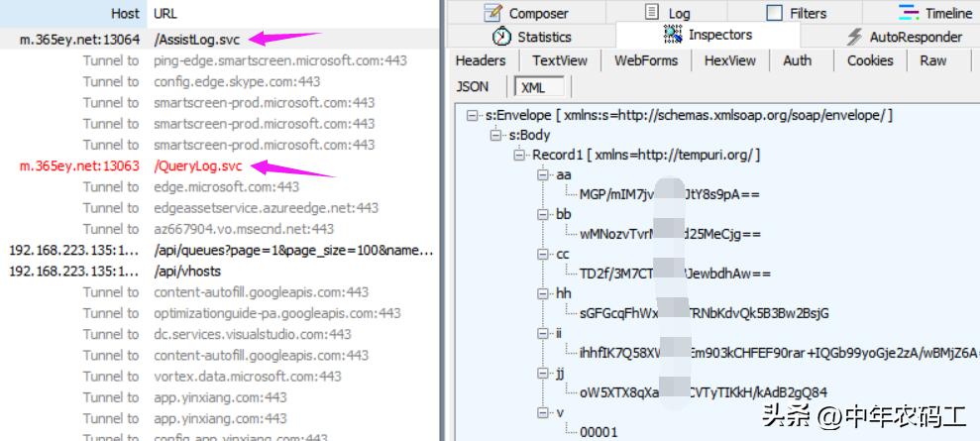
Task: Collapse the s:Envelope node
Action: click(x=473, y=116)
